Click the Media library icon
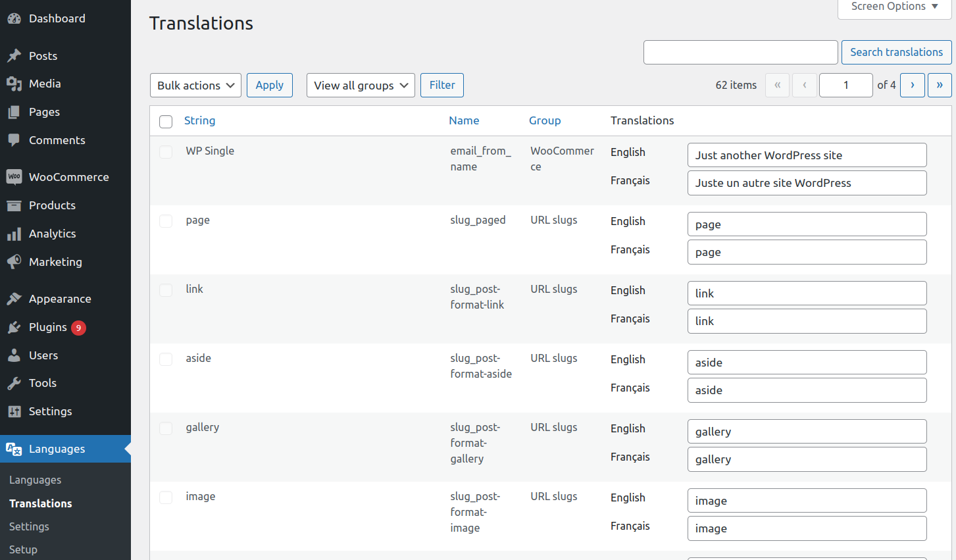The height and width of the screenshot is (560, 956). (x=14, y=84)
